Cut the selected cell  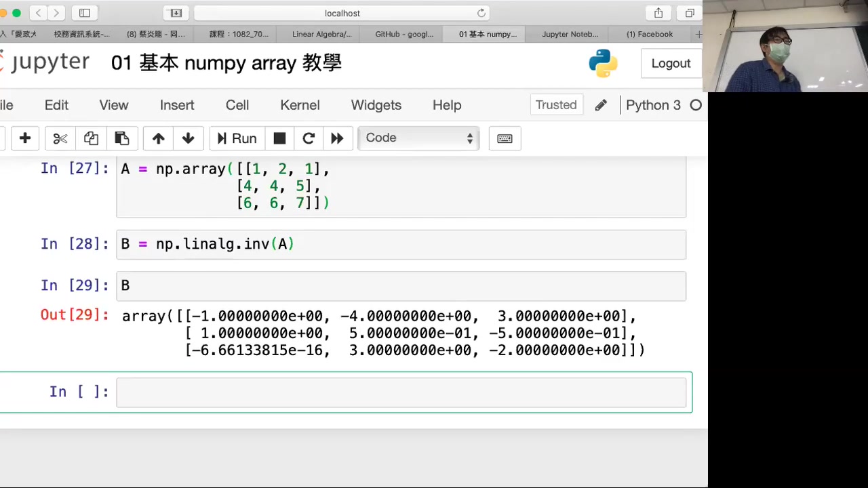(60, 138)
